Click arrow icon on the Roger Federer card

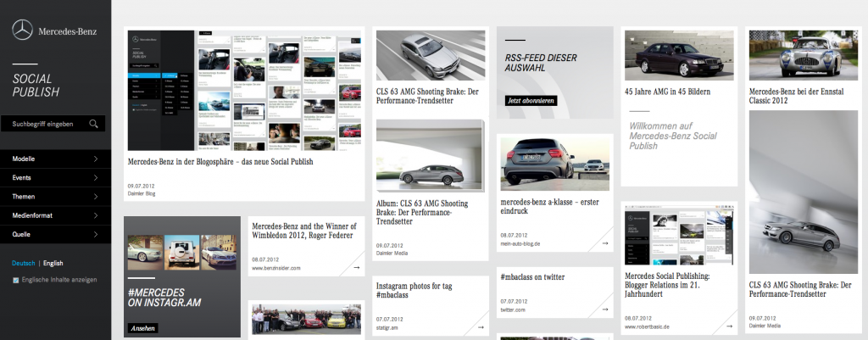point(356,267)
